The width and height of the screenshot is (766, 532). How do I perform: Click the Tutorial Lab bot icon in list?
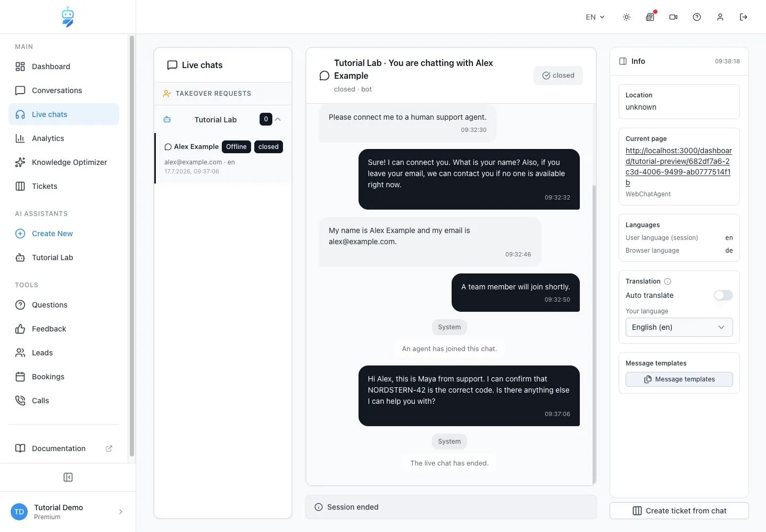[x=167, y=119]
